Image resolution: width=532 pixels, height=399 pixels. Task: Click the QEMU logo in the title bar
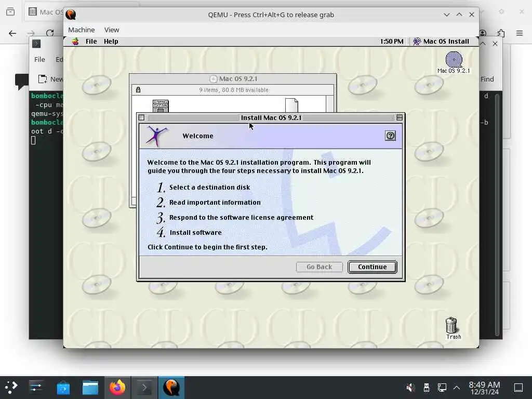(71, 15)
